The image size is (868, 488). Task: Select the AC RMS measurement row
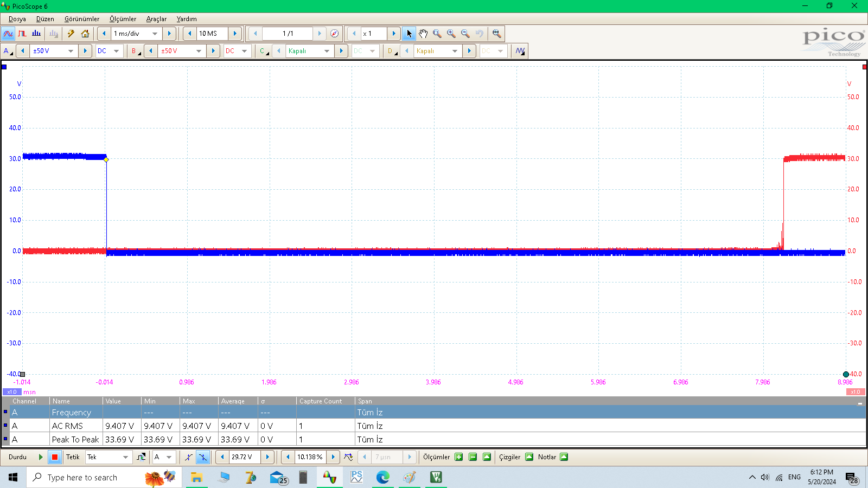pos(434,426)
